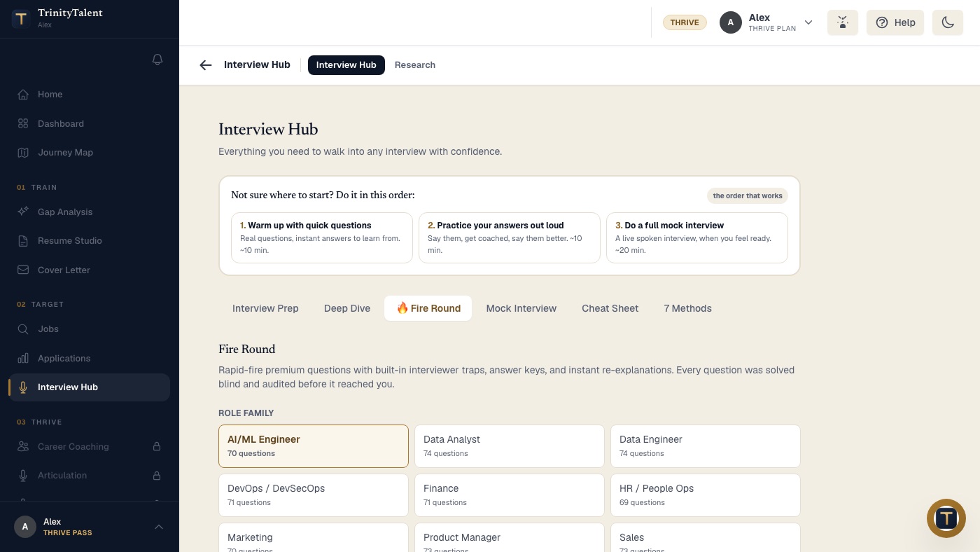
Task: Select the Fire Round tab
Action: coord(428,308)
